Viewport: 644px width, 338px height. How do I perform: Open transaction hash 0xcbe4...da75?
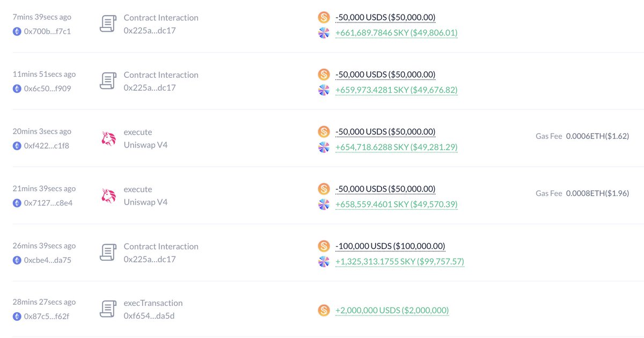(48, 260)
